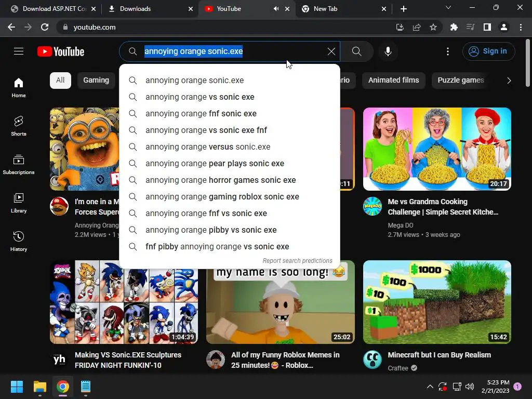532x399 pixels.
Task: Choose suggestion annoying orange pibby vs sonic exe
Action: tap(230, 230)
